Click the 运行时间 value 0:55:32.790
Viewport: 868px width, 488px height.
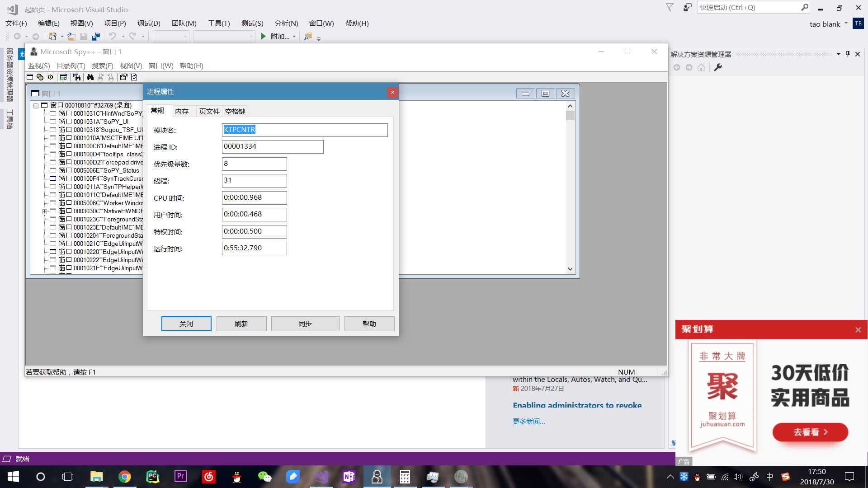(254, 249)
